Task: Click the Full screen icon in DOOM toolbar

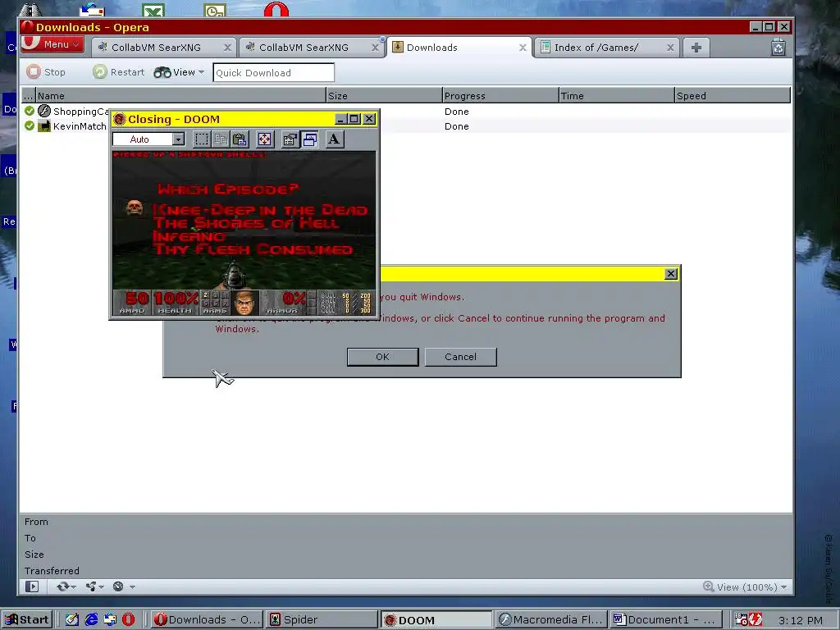Action: tap(265, 139)
